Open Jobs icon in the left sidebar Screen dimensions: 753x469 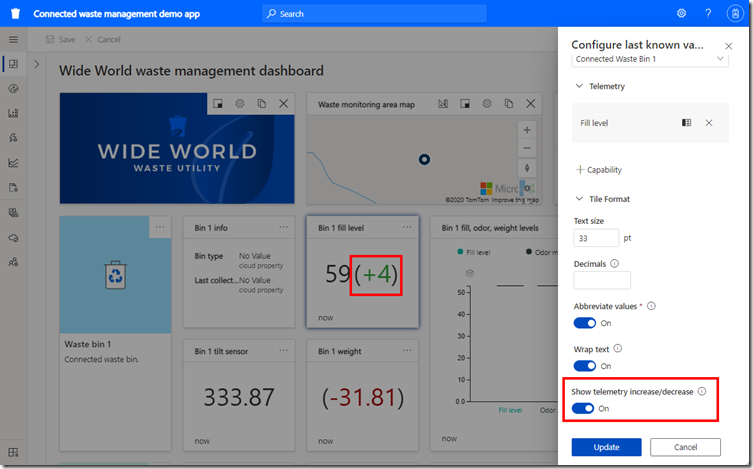(x=13, y=187)
